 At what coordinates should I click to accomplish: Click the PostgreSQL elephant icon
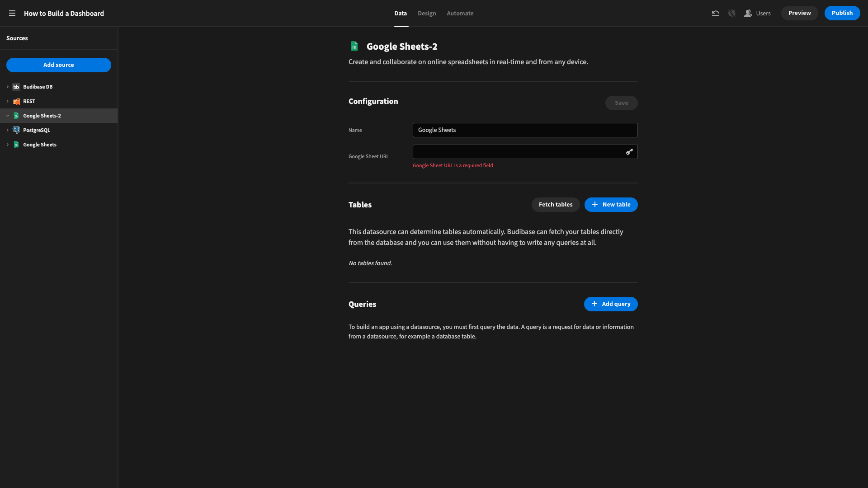pyautogui.click(x=16, y=130)
